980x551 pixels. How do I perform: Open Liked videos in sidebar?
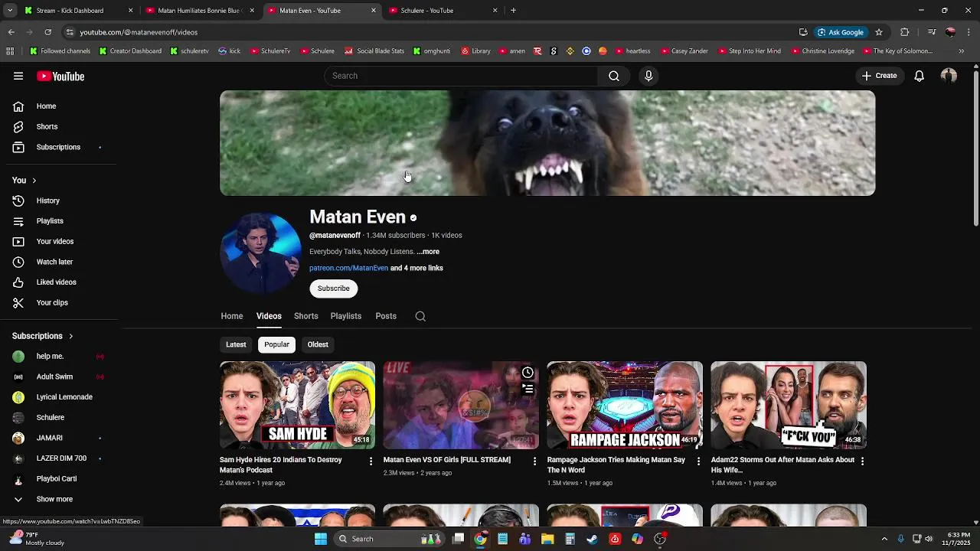tap(58, 282)
